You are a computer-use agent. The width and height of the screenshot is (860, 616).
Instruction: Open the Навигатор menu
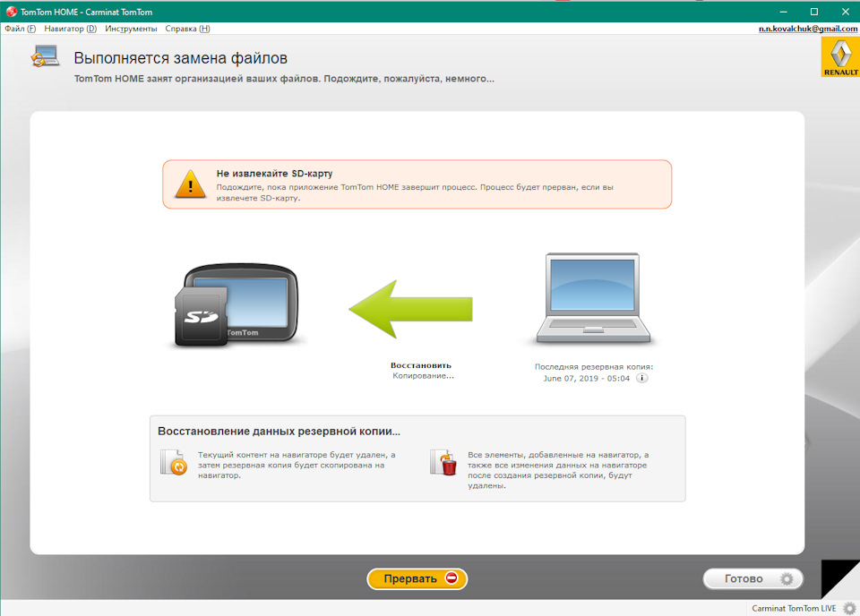pos(70,29)
